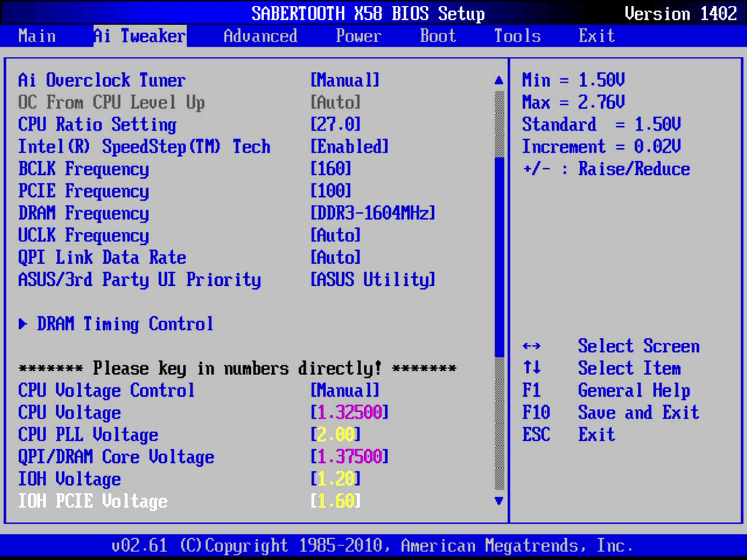Click the blue scrollbar thumb
747x560 pixels.
[x=499, y=257]
